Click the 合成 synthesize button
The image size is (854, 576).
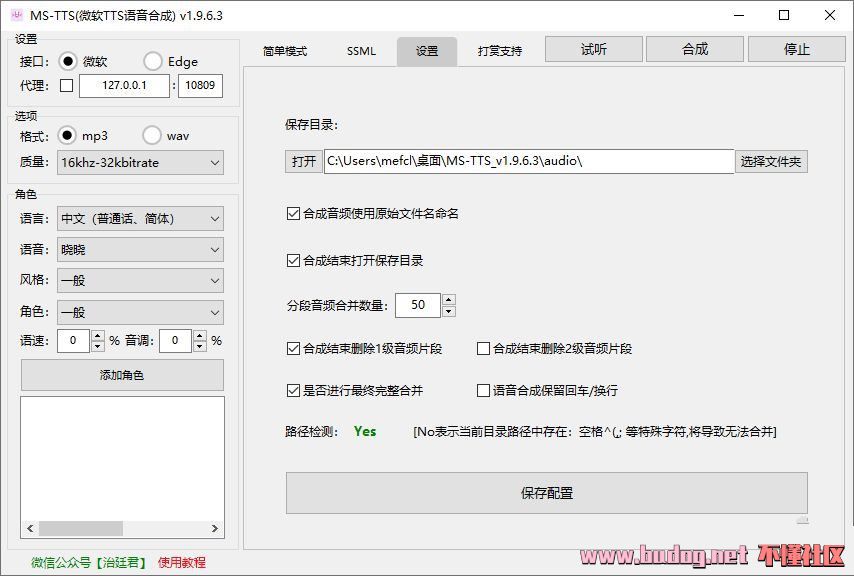[x=695, y=50]
